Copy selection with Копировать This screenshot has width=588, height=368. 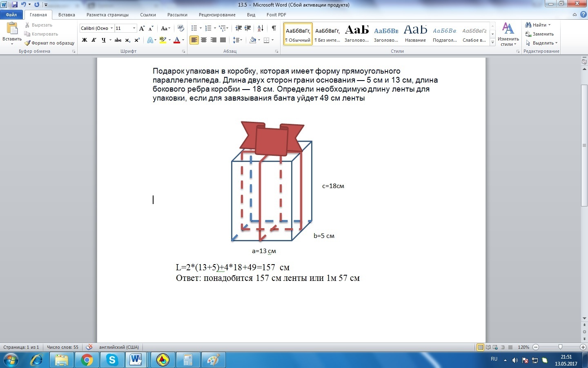click(41, 34)
